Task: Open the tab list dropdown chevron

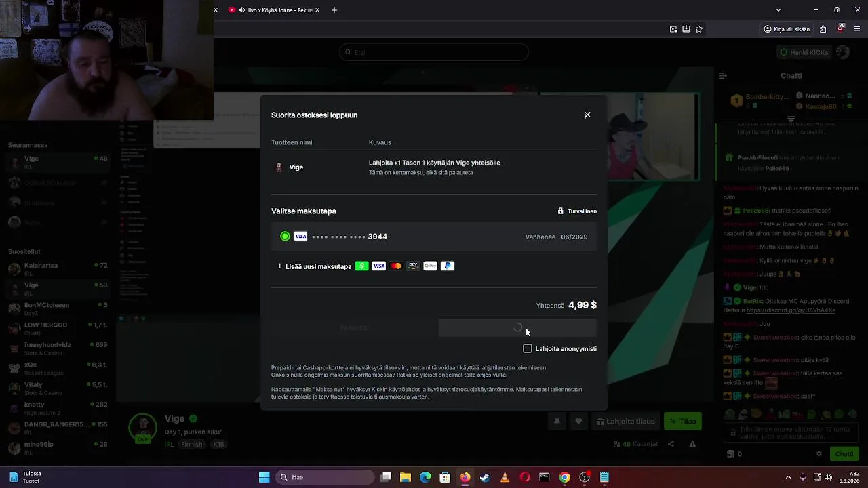Action: tap(778, 10)
